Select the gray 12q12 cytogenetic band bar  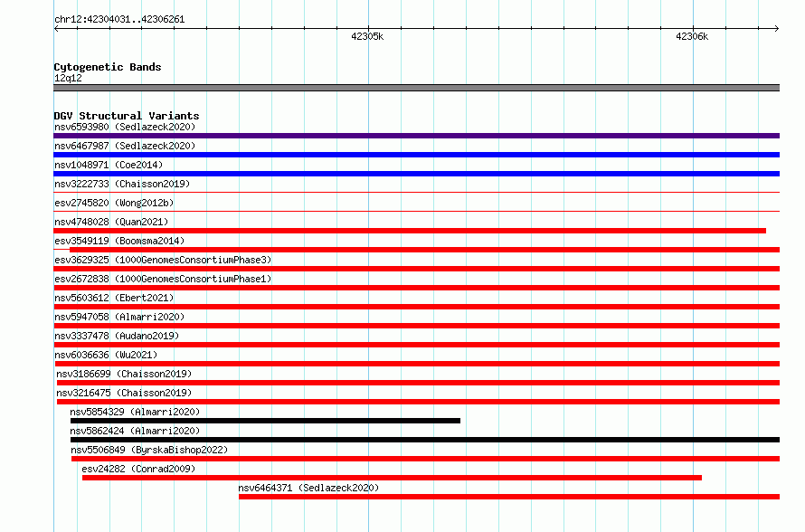[416, 88]
